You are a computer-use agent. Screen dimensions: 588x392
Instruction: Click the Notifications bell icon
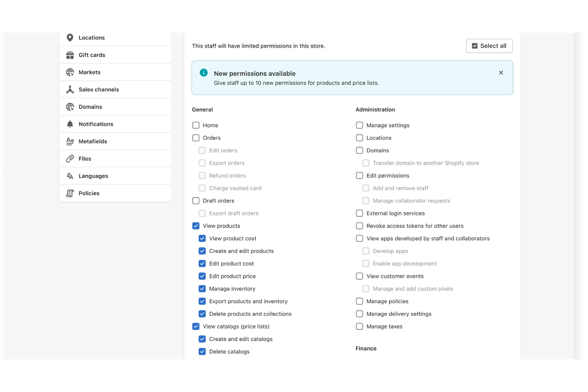point(70,124)
